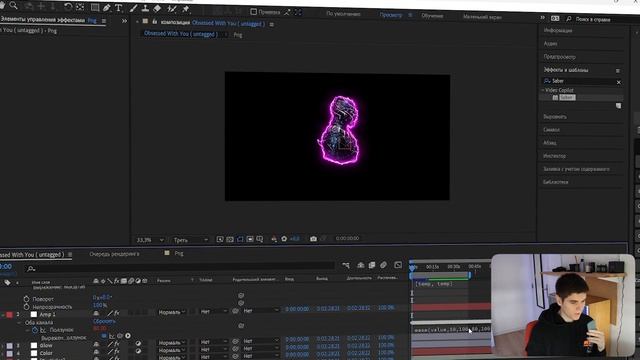Collapse the Оба канала effect group
This screenshot has width=640, height=360.
[19, 322]
